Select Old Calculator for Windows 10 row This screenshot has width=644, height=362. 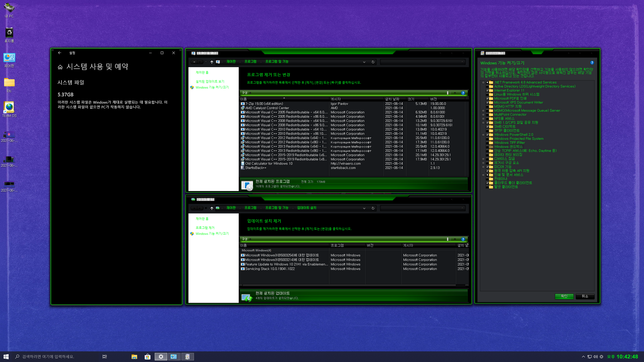tap(354, 163)
